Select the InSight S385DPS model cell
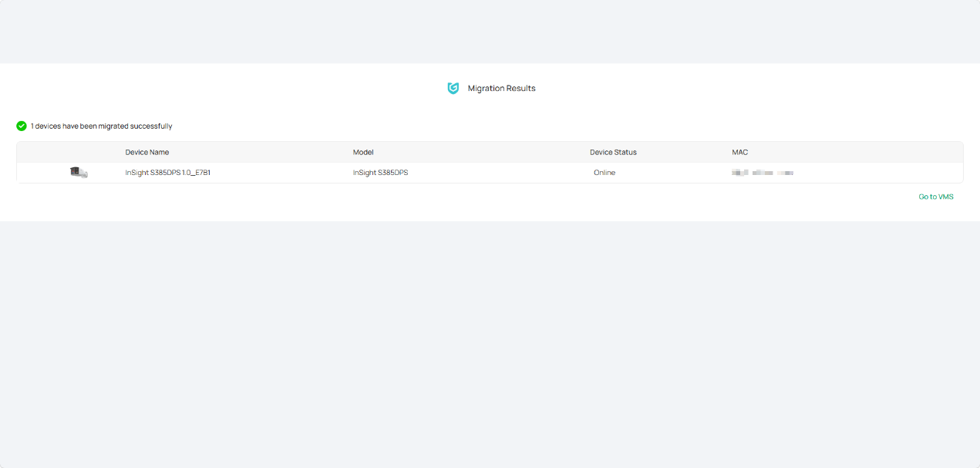This screenshot has height=468, width=980. tap(380, 173)
